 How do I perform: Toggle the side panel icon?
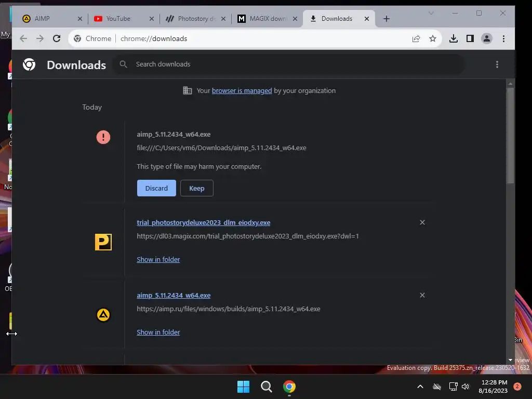point(470,38)
